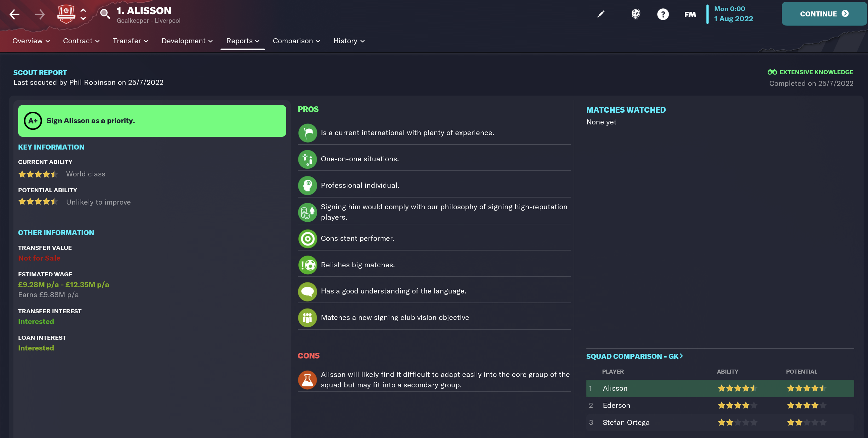Select Stefan Ortega row
The image size is (868, 438).
coord(720,423)
